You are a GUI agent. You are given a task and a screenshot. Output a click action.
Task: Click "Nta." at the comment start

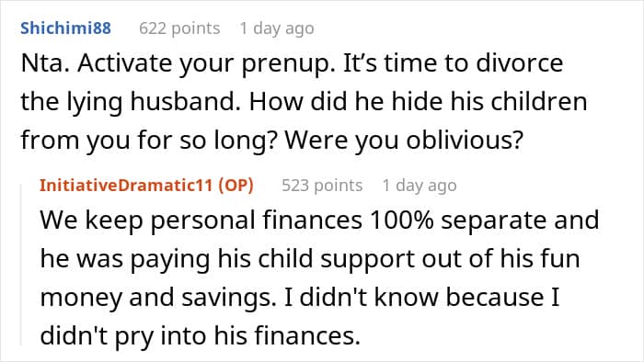(x=45, y=64)
